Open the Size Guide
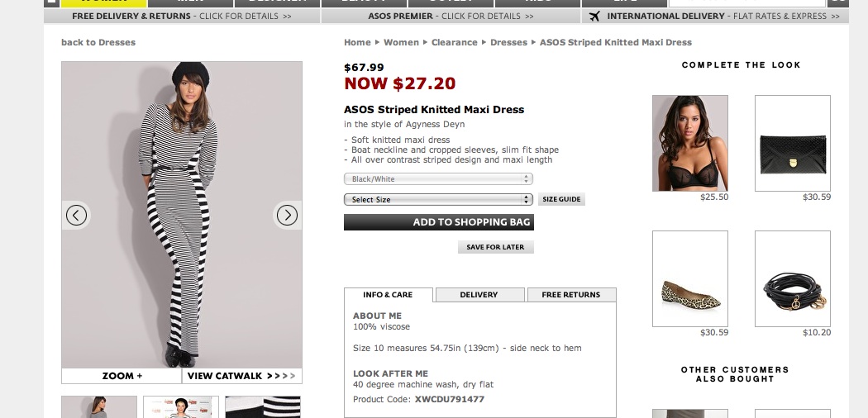This screenshot has width=868, height=418. 561,200
